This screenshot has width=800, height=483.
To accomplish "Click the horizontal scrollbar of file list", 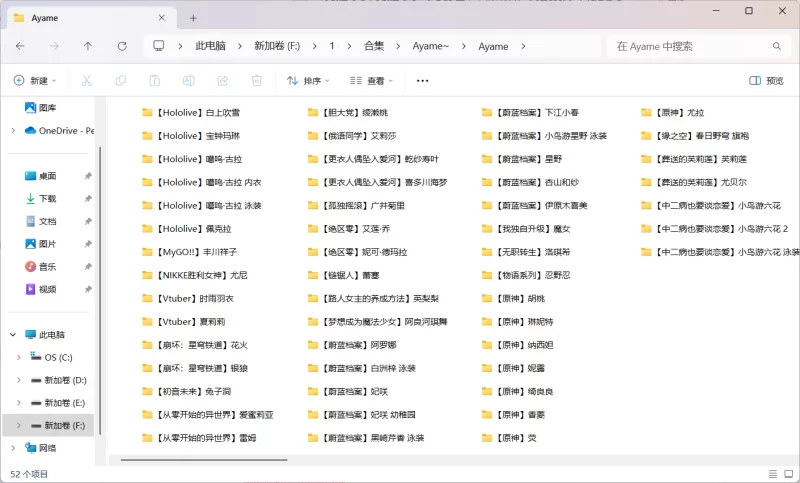I will (x=204, y=460).
